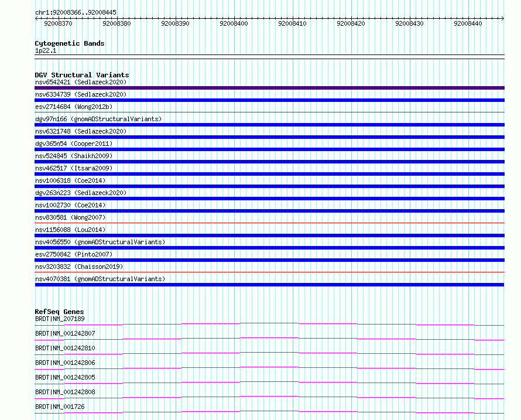Open variant nsv3203832 (Chaisson2019)

coord(79,267)
